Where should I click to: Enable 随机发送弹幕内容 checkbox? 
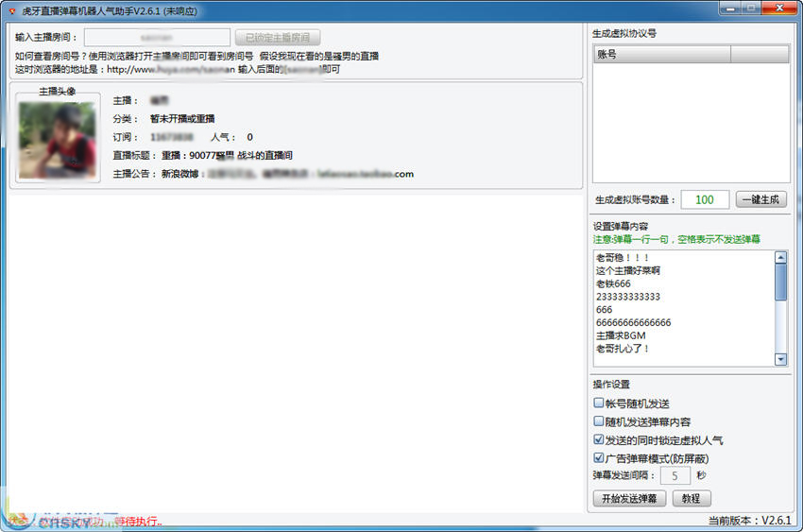click(x=598, y=420)
